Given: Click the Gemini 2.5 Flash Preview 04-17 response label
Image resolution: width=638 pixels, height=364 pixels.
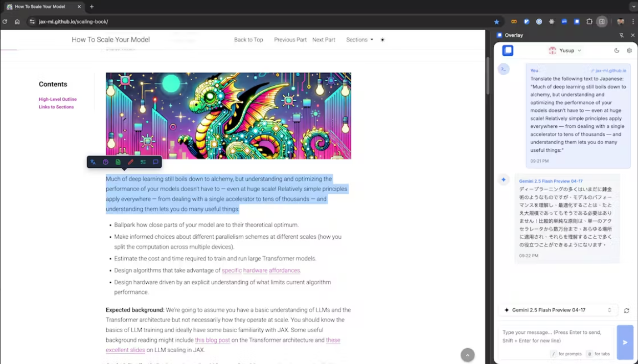Looking at the screenshot, I should coord(551,181).
